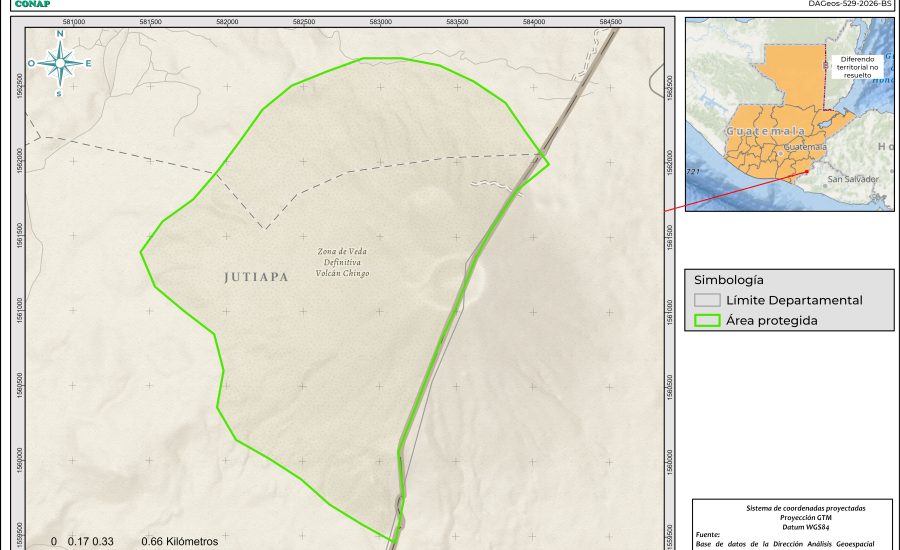Image resolution: width=900 pixels, height=550 pixels.
Task: Click the Sistema de coordenadas proyectadas text
Action: tap(794, 508)
